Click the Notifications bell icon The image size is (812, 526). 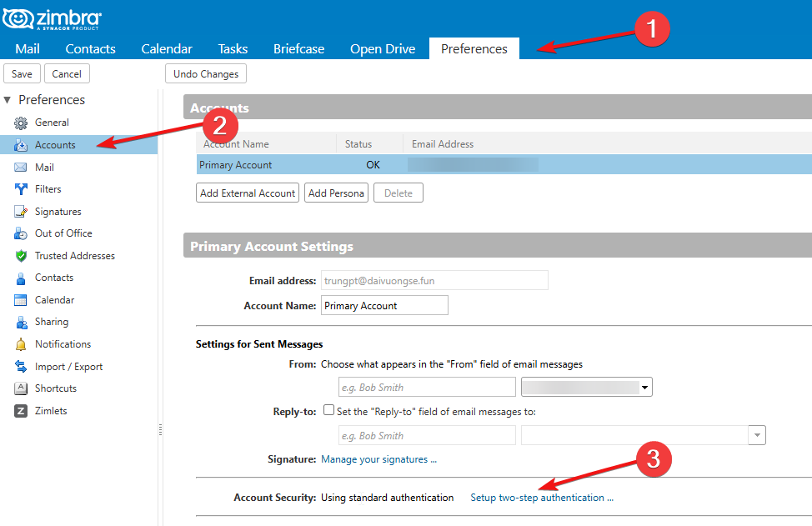[21, 344]
